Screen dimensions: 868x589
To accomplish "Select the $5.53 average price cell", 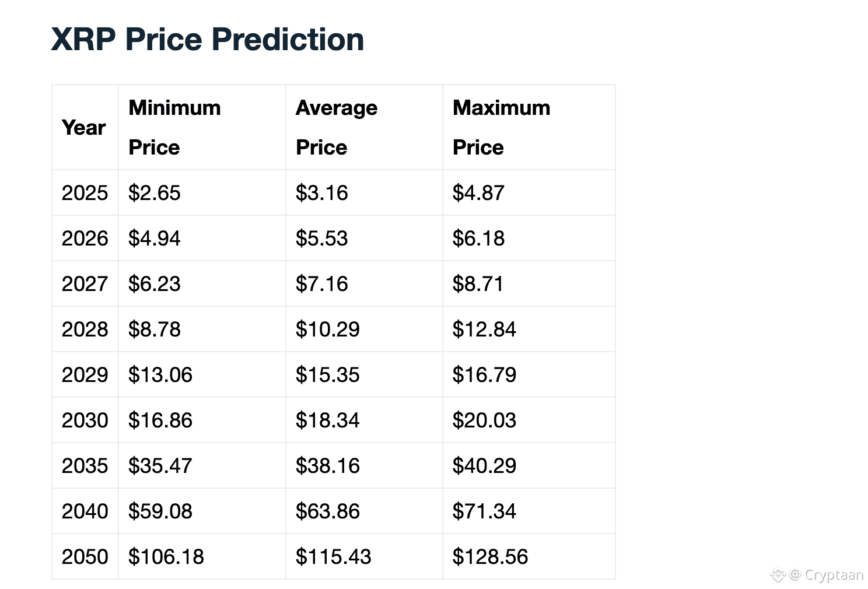I will tap(321, 239).
